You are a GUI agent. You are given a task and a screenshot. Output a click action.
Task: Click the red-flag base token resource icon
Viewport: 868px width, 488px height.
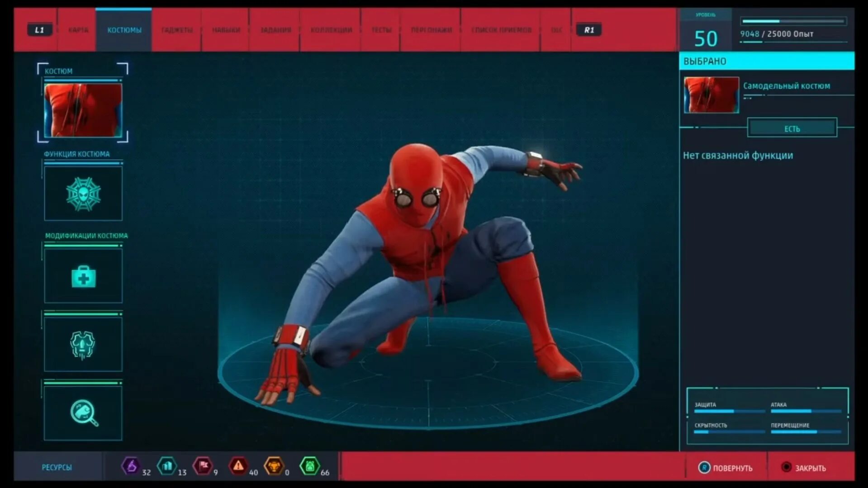point(203,466)
